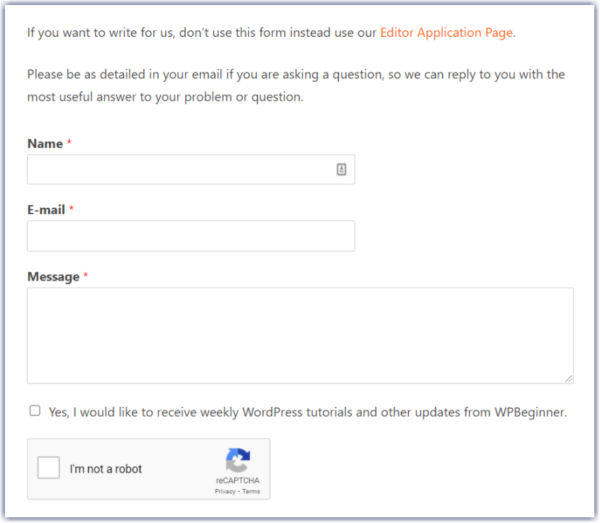Click the Message box resize handle

[569, 378]
